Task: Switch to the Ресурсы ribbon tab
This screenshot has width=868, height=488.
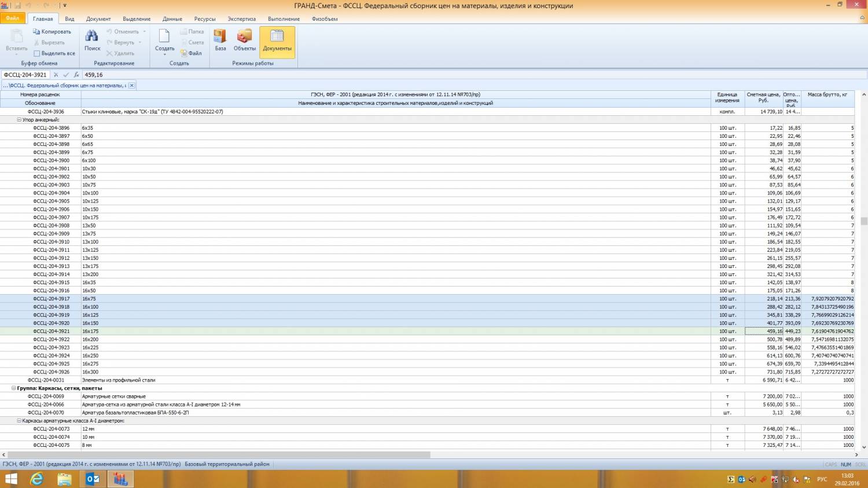Action: pos(205,19)
